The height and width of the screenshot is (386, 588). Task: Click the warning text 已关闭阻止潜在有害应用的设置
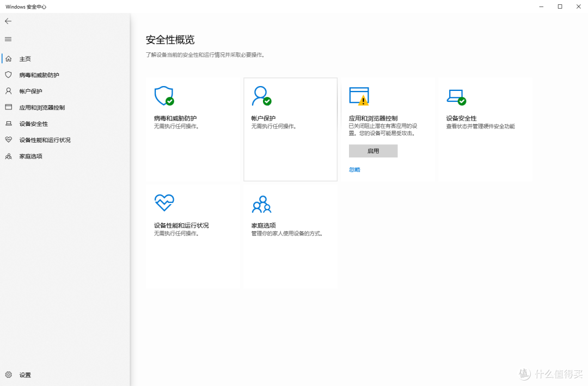[x=383, y=130]
